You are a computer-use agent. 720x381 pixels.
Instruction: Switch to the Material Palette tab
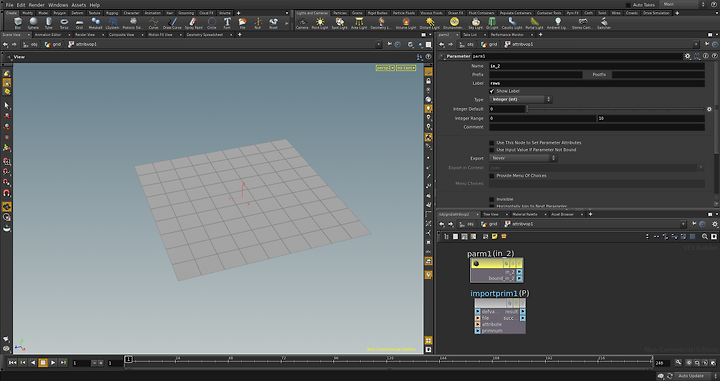click(525, 214)
